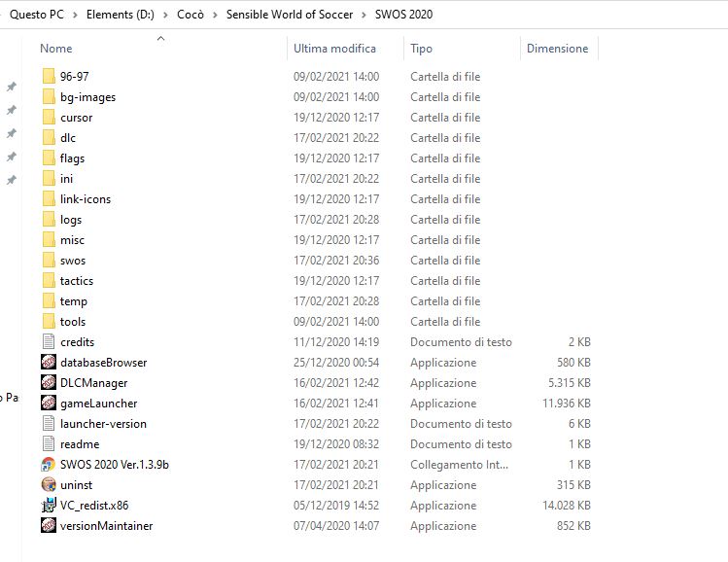The width and height of the screenshot is (728, 562).
Task: Click the DLCManager application icon
Action: 50,382
